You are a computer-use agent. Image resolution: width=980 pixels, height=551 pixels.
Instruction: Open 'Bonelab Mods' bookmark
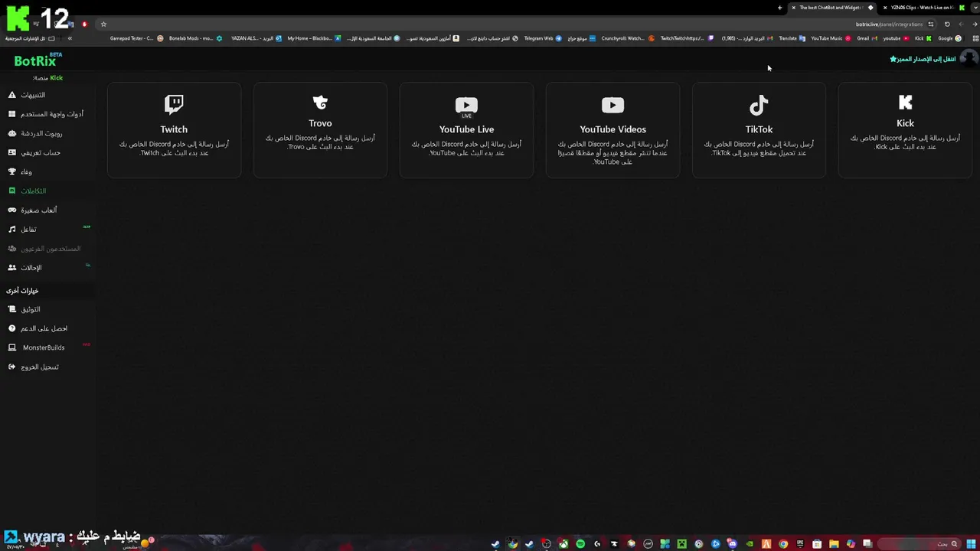195,38
